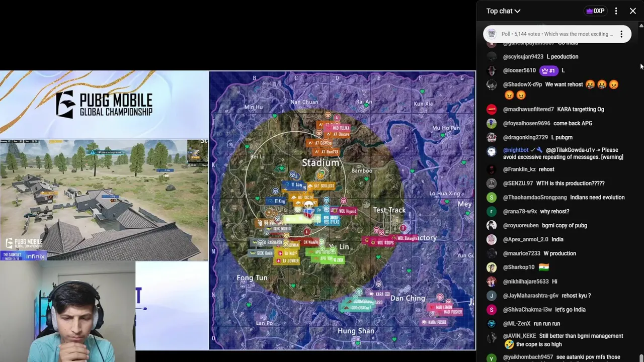Click the Nan Chuan map label
644x362 pixels.
coord(304,102)
